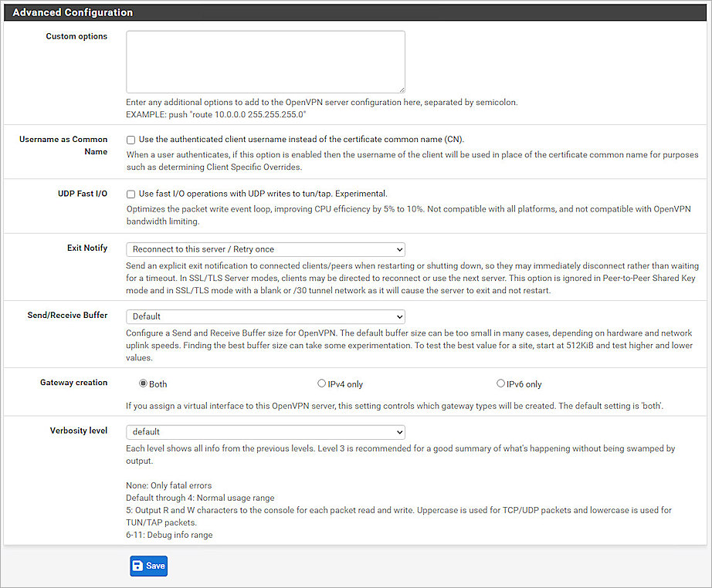Enable the UDP Fast I/O experimental checkbox
The width and height of the screenshot is (712, 588).
(x=131, y=194)
